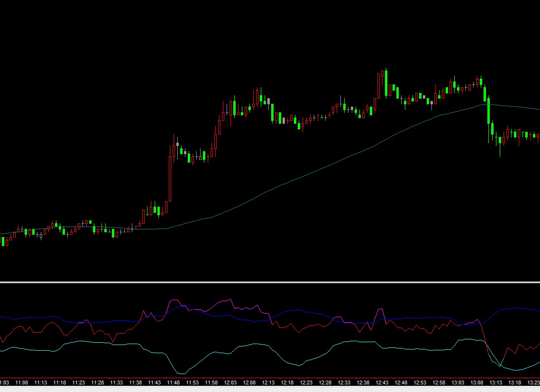This screenshot has width=540, height=392.
Task: Click the 11:18 time label
Action: pyautogui.click(x=60, y=383)
